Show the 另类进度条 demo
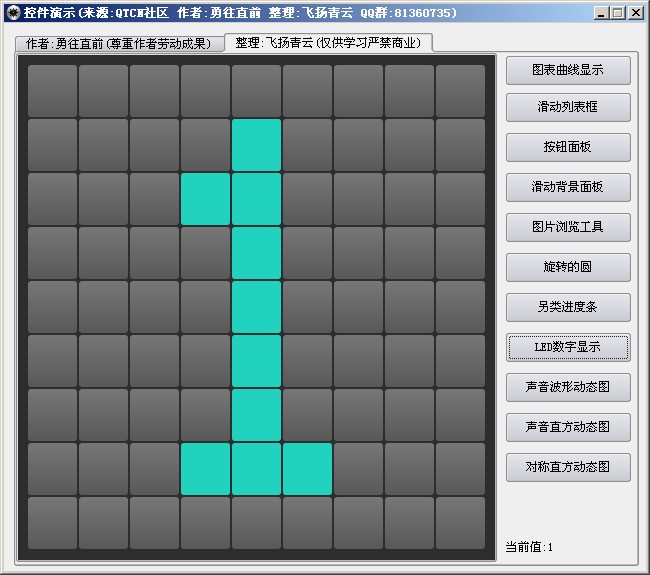This screenshot has width=650, height=575. [x=568, y=307]
